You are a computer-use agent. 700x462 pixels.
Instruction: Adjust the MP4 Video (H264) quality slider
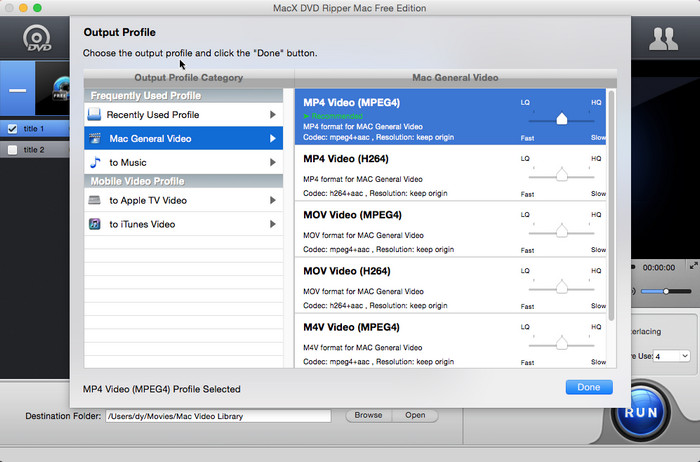click(x=562, y=175)
